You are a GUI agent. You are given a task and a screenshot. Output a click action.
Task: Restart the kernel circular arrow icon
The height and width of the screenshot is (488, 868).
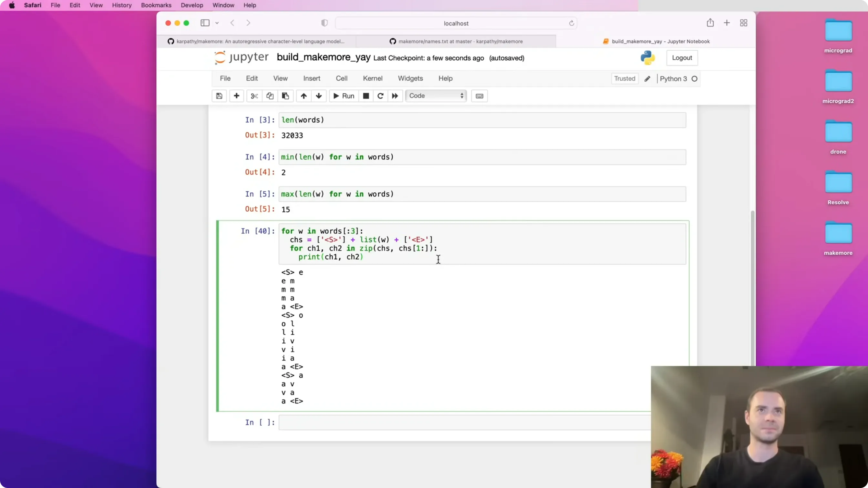[x=380, y=96]
